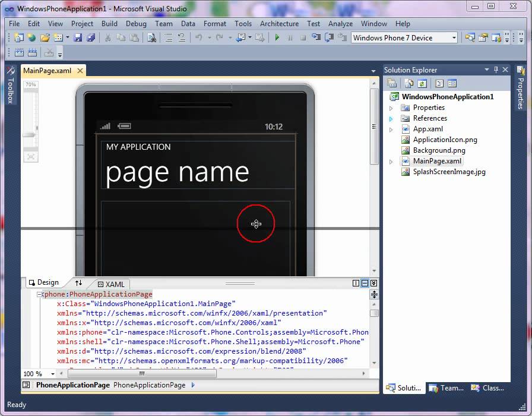Click the designer zoom slider thumb
The height and width of the screenshot is (416, 532).
pos(29,135)
